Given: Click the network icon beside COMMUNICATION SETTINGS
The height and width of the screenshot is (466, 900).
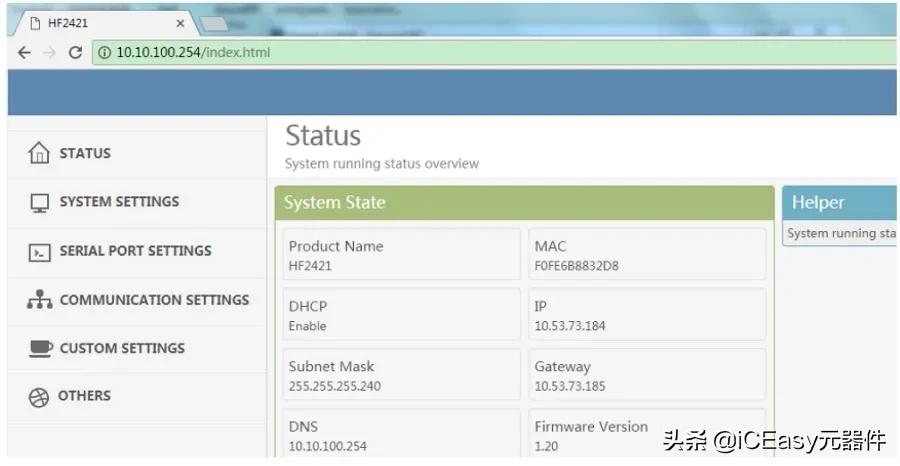Looking at the screenshot, I should [x=40, y=300].
